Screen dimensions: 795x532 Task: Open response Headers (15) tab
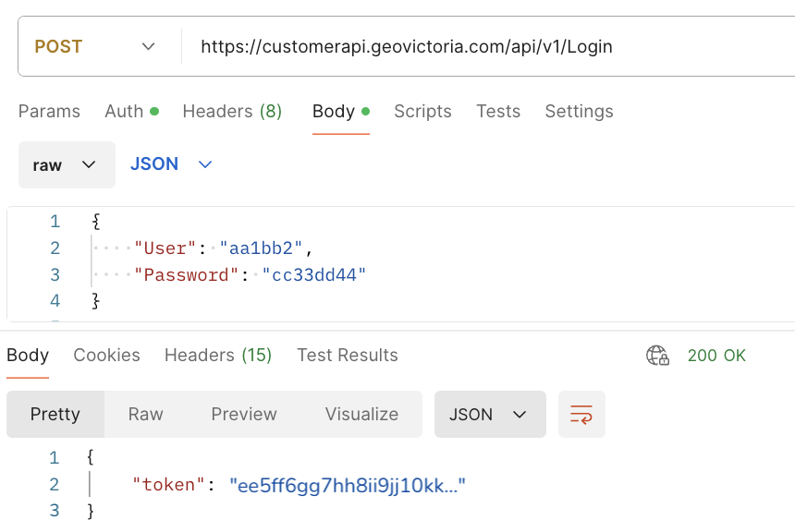tap(218, 356)
